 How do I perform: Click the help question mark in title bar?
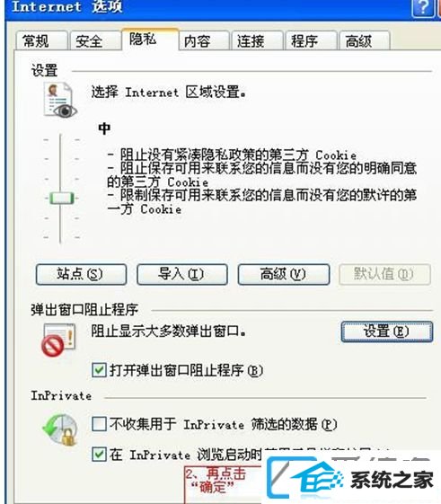click(x=422, y=8)
